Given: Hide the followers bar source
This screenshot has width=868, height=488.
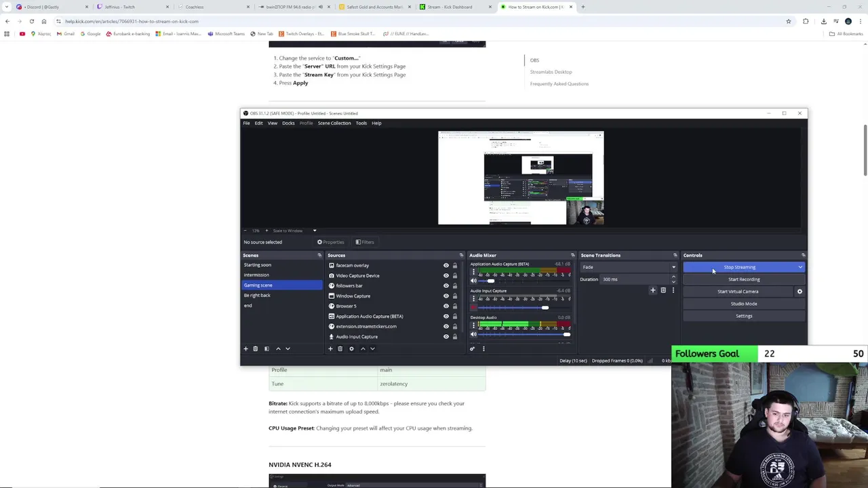Looking at the screenshot, I should (x=446, y=286).
